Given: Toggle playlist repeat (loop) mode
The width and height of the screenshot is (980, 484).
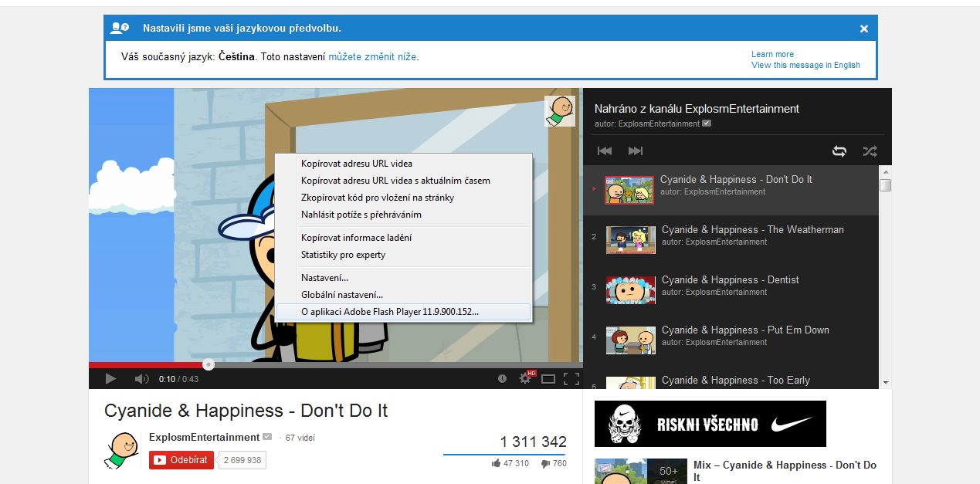Looking at the screenshot, I should (839, 151).
